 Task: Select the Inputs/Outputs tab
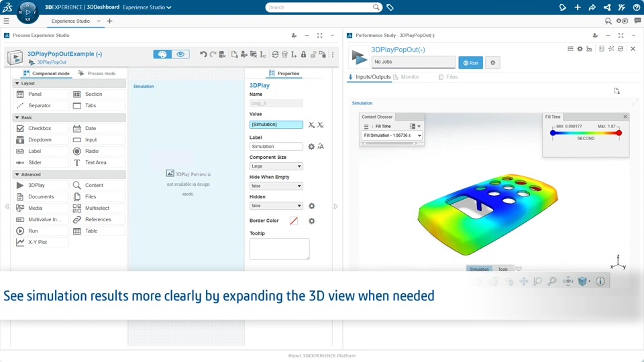click(369, 76)
